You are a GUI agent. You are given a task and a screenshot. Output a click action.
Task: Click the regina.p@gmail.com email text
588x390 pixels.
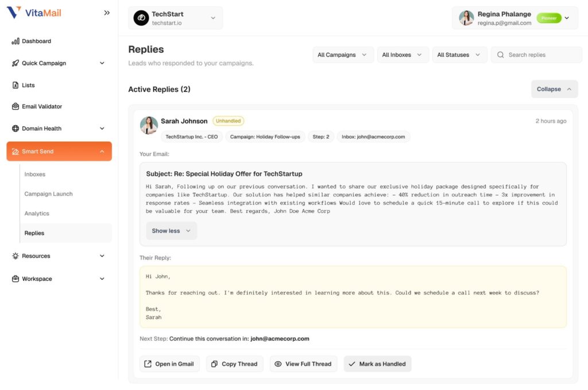504,23
